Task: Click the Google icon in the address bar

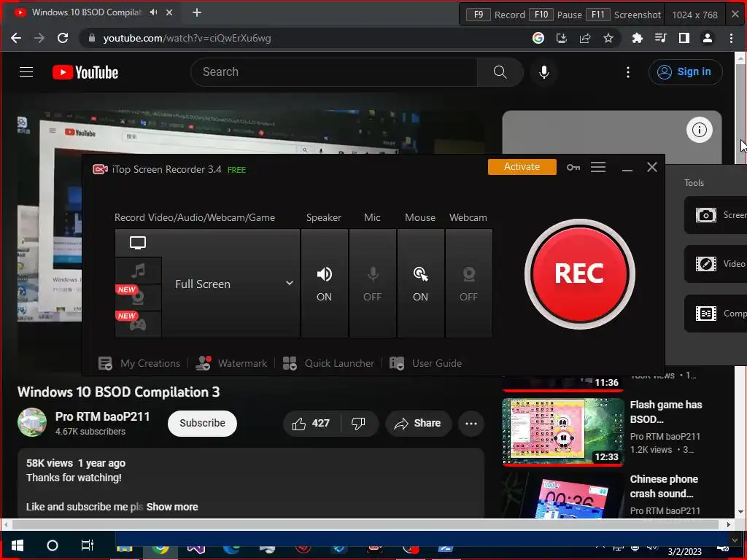Action: (538, 38)
